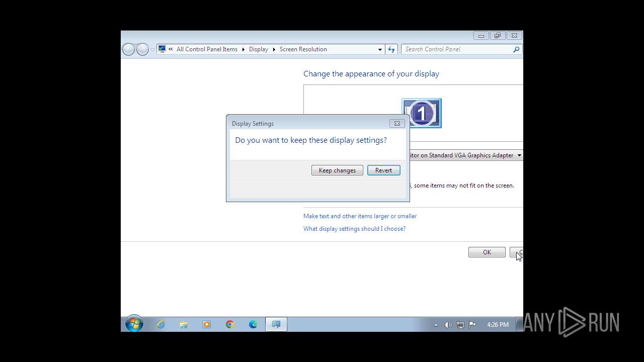
Task: Click Keep changes in Display Settings dialog
Action: click(337, 170)
